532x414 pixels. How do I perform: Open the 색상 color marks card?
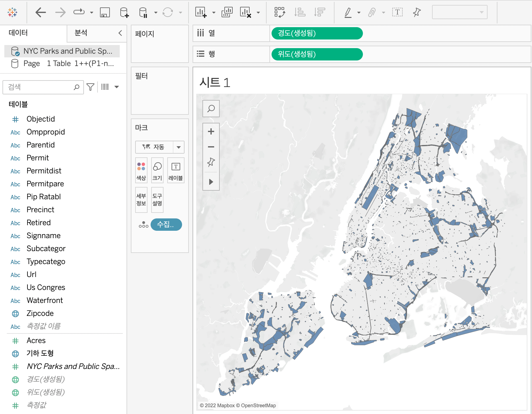141,171
